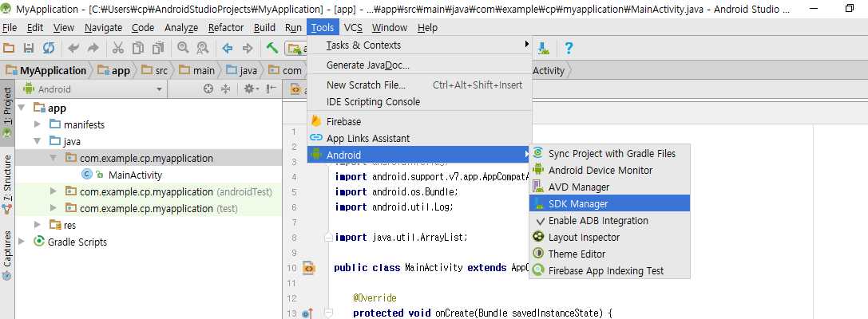Expand the manifests folder in the tree
The height and width of the screenshot is (319, 868).
point(37,124)
